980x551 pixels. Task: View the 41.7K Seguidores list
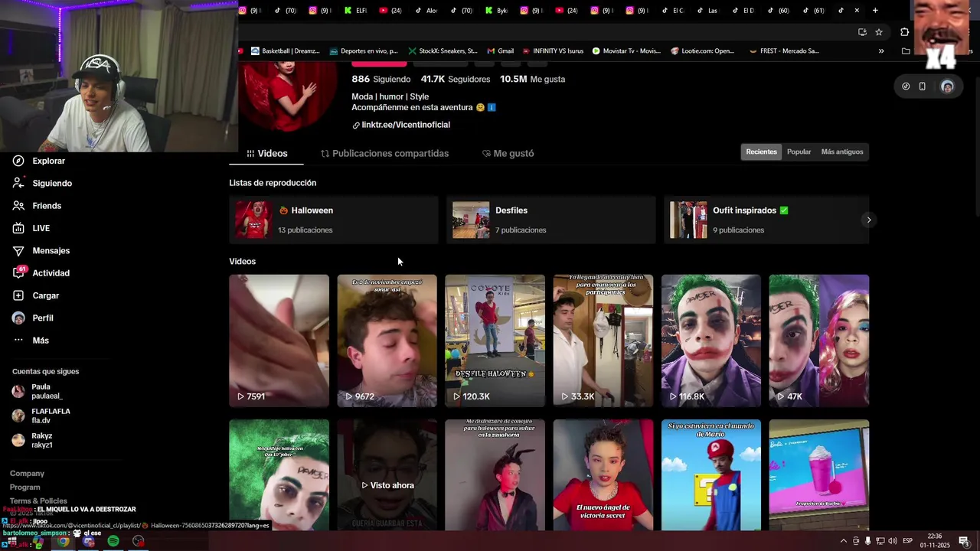[455, 79]
